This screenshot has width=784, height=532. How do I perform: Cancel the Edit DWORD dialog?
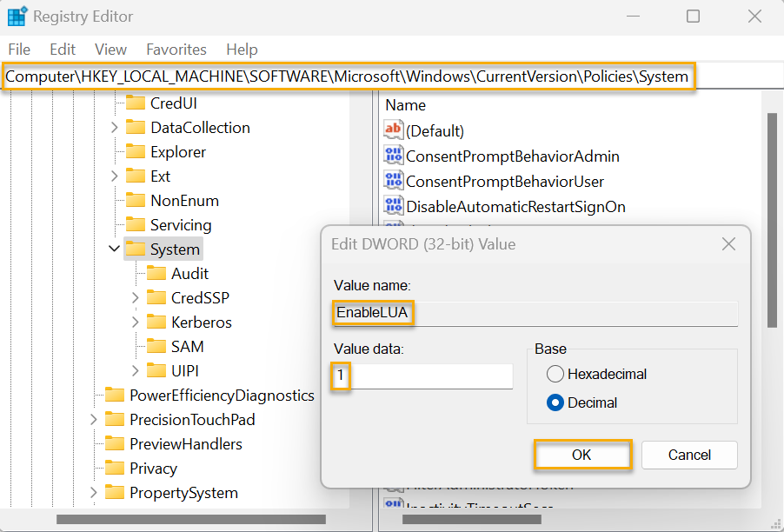(689, 455)
